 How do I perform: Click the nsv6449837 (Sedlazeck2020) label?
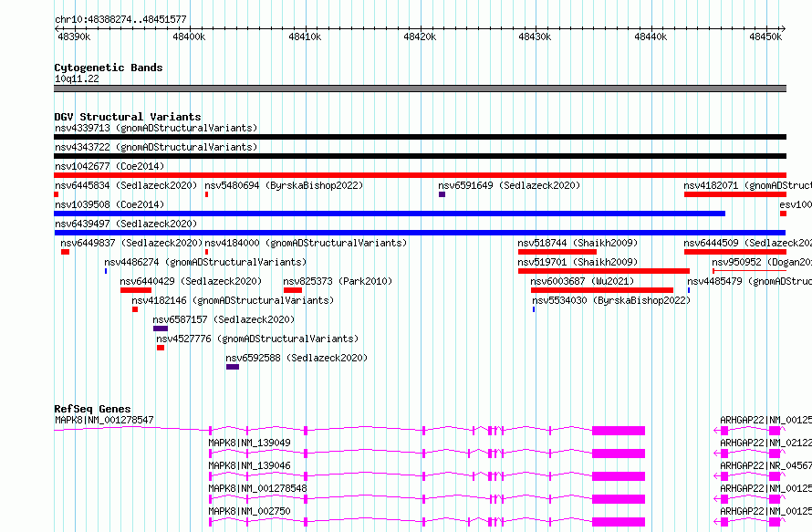[131, 243]
